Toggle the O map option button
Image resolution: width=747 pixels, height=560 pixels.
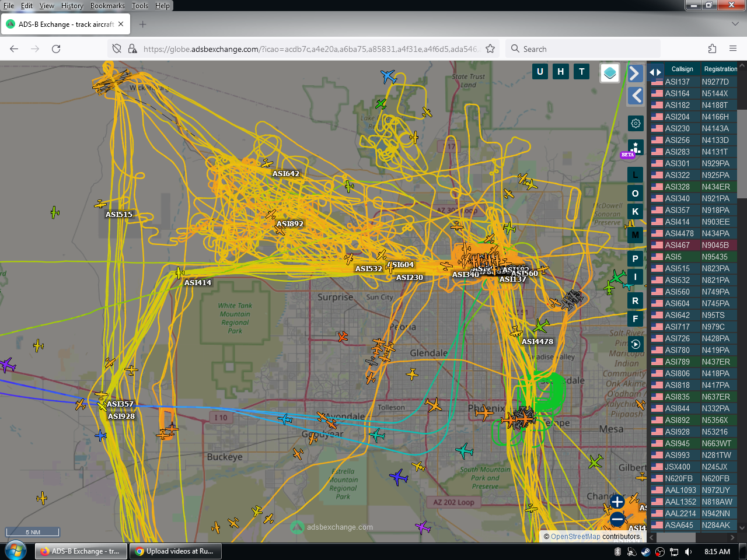636,193
